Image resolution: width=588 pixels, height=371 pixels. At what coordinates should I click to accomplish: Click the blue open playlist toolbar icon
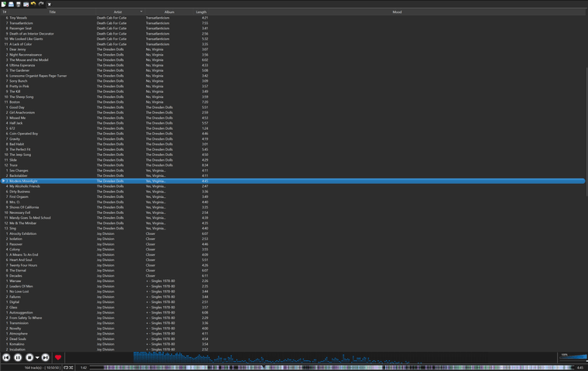click(11, 4)
